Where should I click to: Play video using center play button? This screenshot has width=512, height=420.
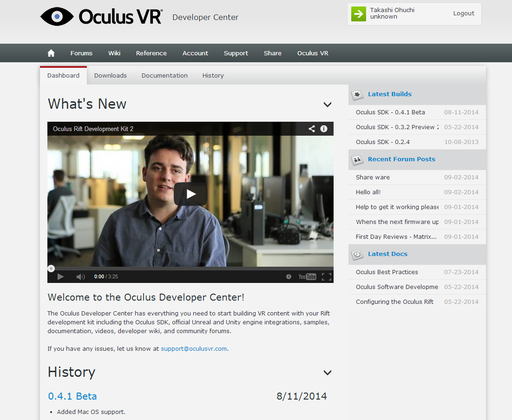[x=190, y=194]
